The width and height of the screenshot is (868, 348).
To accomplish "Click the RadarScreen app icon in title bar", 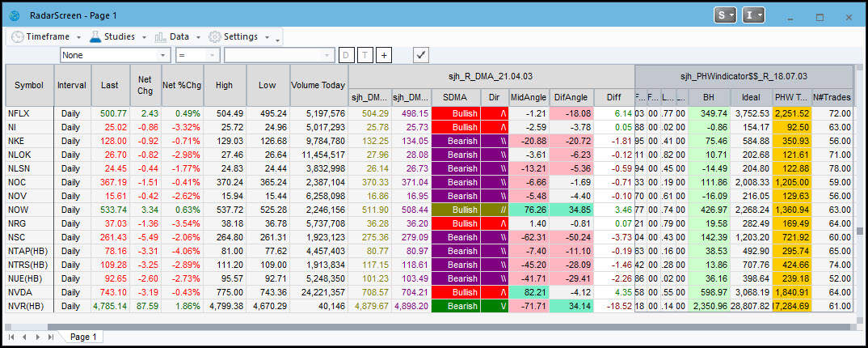I will 15,16.
